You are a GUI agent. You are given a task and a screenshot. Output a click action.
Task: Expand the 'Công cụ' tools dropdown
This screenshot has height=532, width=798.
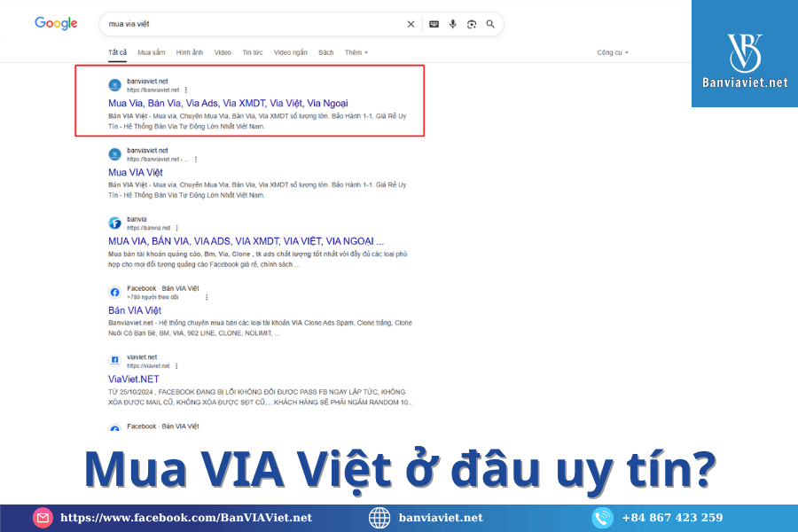[613, 52]
